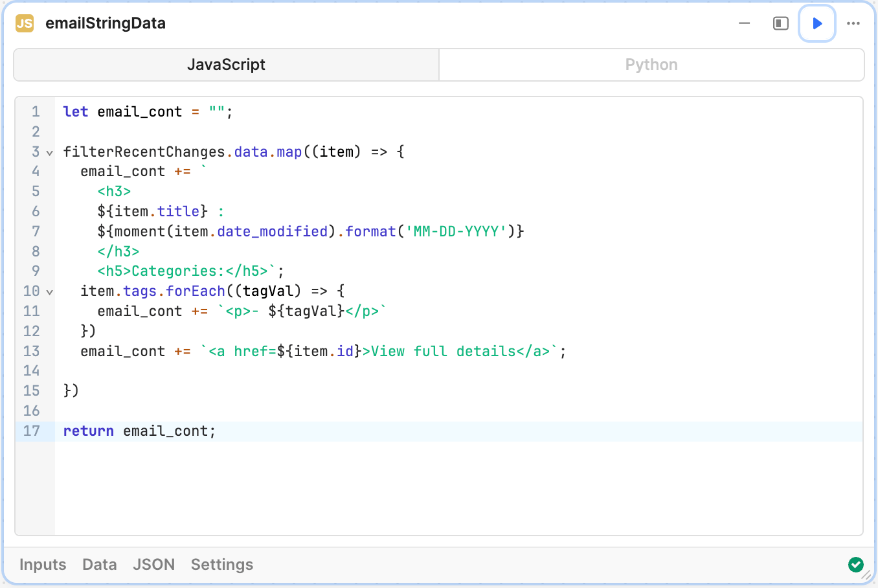
Task: Minimize the emailStringData code block
Action: click(745, 23)
